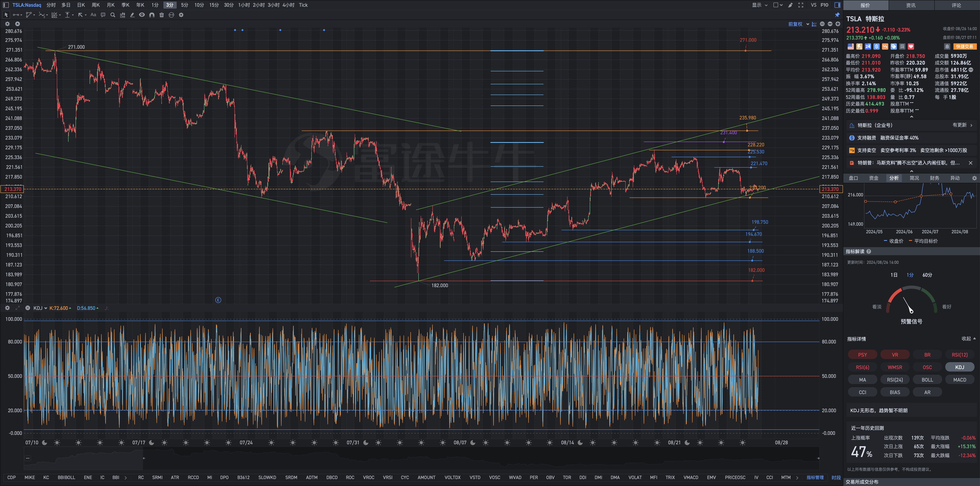
Task: Select the highlighter pencil tool
Action: pos(132,15)
